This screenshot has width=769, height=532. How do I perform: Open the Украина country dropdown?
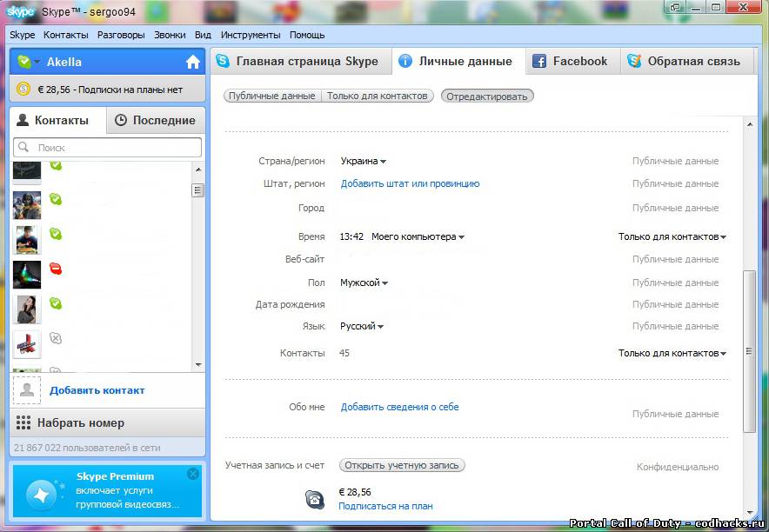click(363, 161)
